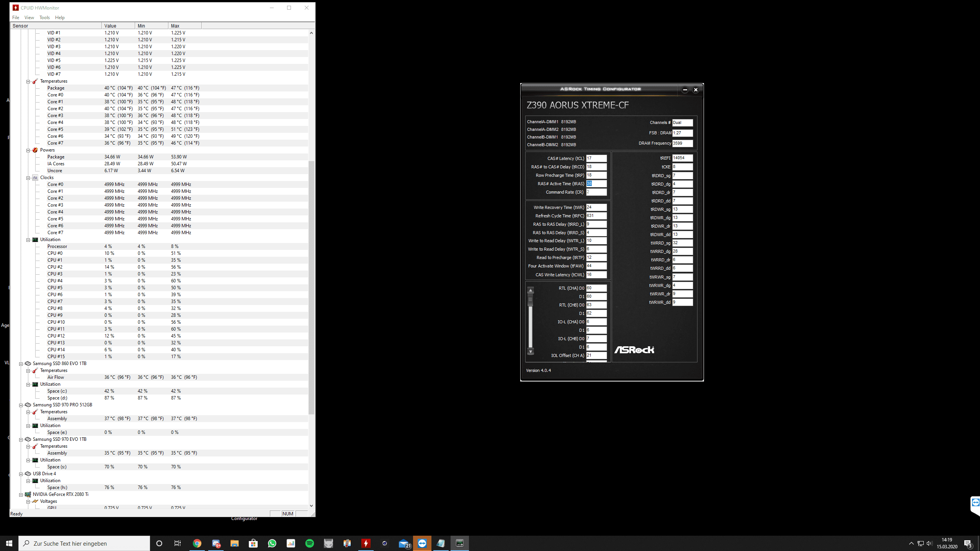The image size is (980, 551).
Task: Click the HWMonitor vertical scrollbar thumb
Action: pyautogui.click(x=311, y=287)
